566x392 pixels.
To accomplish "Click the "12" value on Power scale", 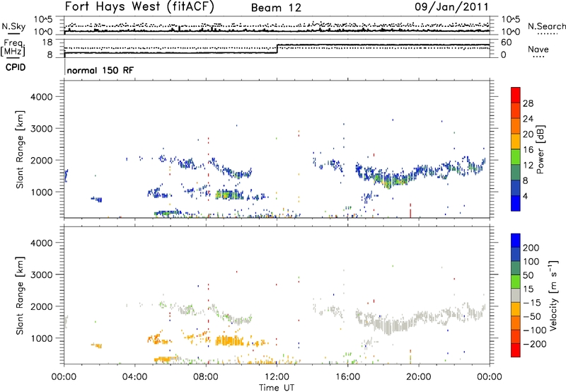I will point(528,165).
